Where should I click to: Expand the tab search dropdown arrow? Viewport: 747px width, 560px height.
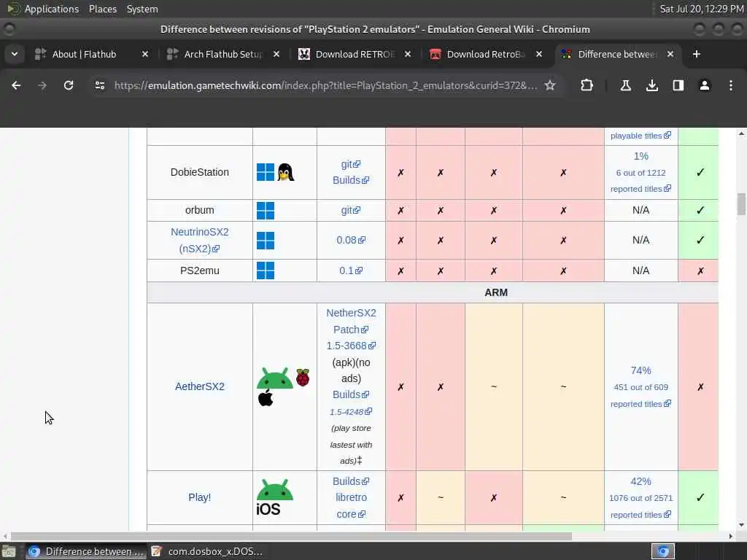15,54
